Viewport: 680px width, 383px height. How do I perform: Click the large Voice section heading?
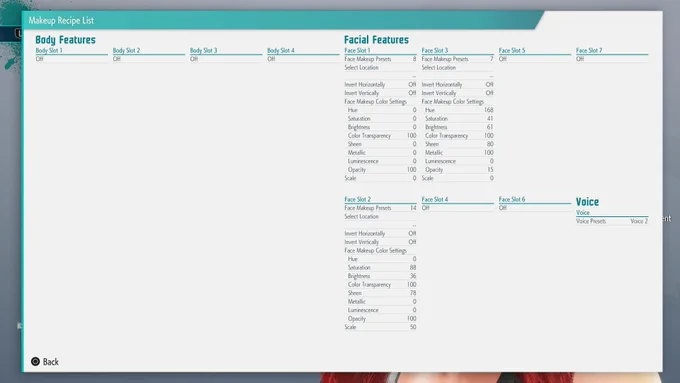[587, 202]
